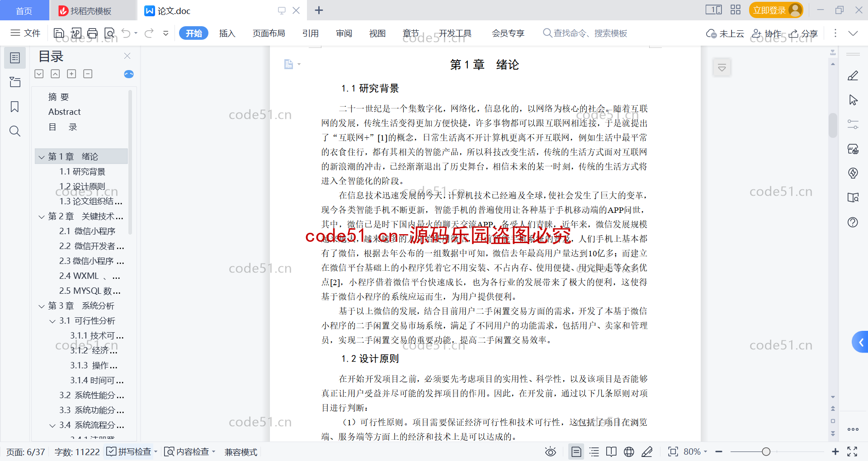868x461 pixels.
Task: Open the 引用 tab
Action: point(311,33)
